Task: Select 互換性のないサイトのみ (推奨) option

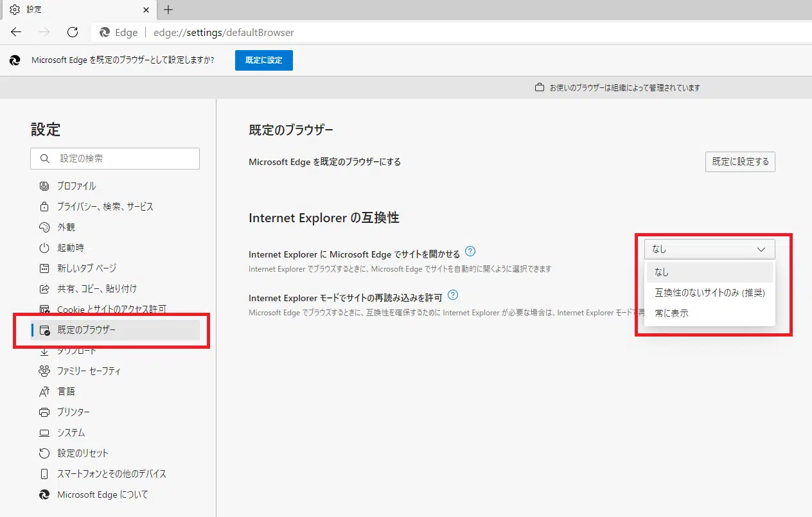Action: pyautogui.click(x=709, y=293)
